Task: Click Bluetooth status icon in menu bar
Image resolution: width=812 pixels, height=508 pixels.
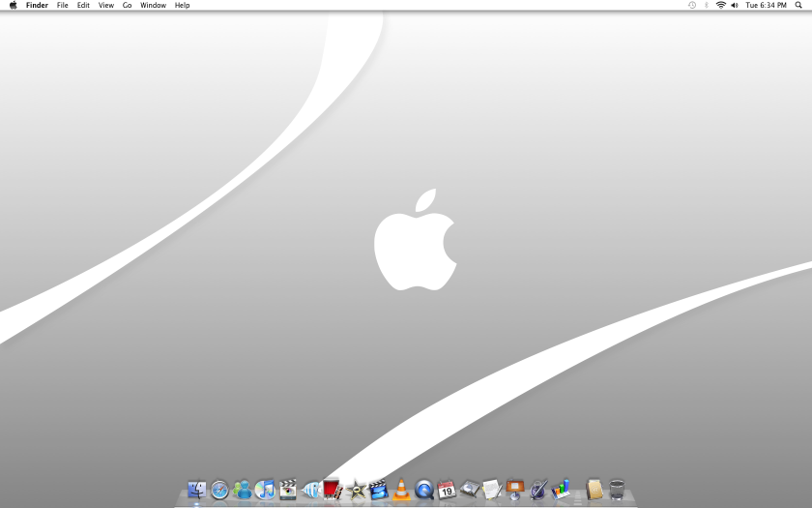Action: (x=706, y=5)
